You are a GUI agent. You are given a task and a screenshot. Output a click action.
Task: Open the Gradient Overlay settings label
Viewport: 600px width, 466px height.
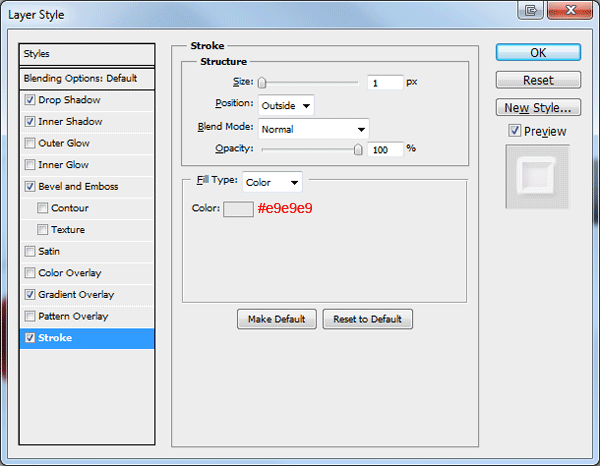pyautogui.click(x=76, y=295)
